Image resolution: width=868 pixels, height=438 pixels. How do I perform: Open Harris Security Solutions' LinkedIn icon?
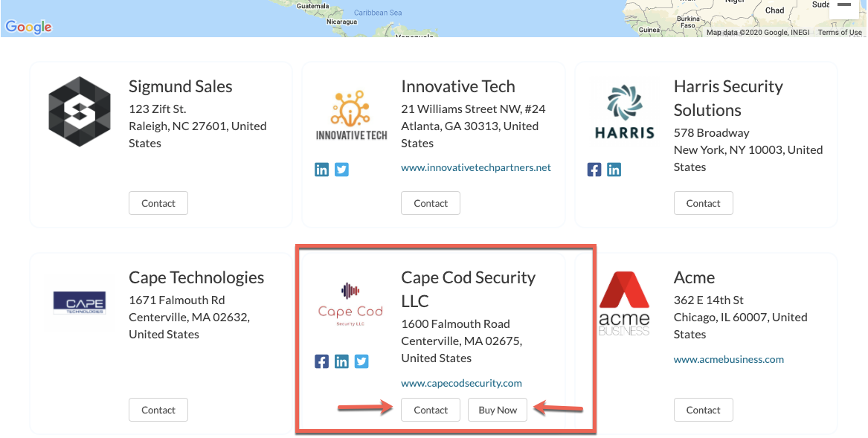(x=614, y=170)
